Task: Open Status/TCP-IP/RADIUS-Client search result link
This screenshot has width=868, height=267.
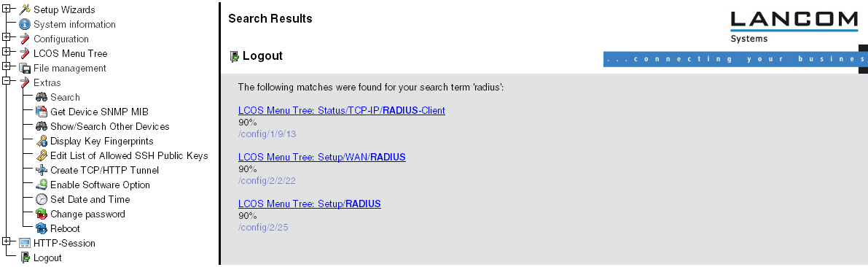Action: coord(342,110)
